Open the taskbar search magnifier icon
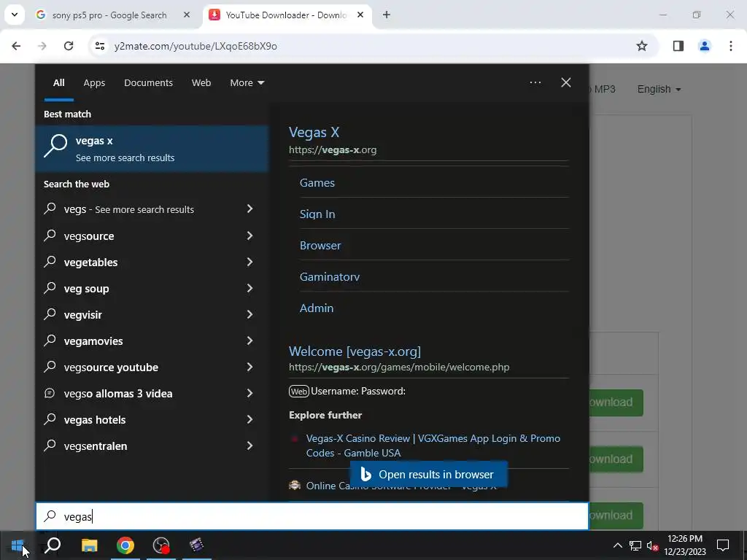Image resolution: width=747 pixels, height=560 pixels. 53,545
